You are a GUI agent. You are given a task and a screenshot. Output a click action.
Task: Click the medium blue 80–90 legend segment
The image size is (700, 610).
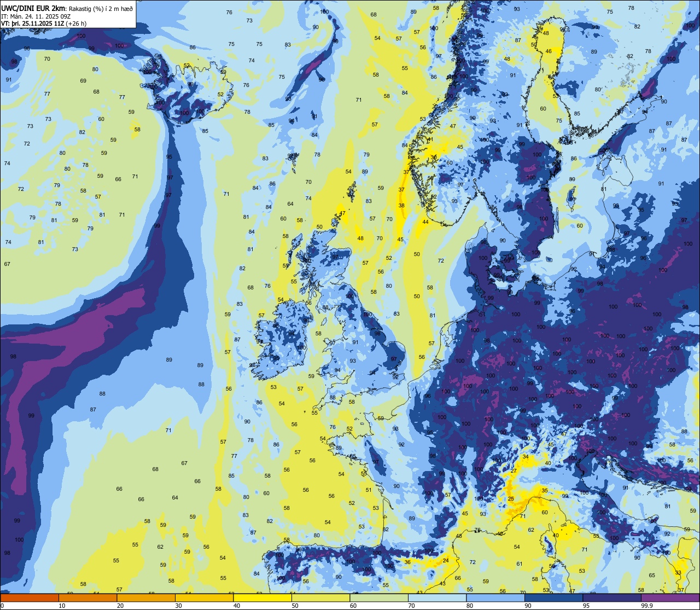click(x=496, y=597)
